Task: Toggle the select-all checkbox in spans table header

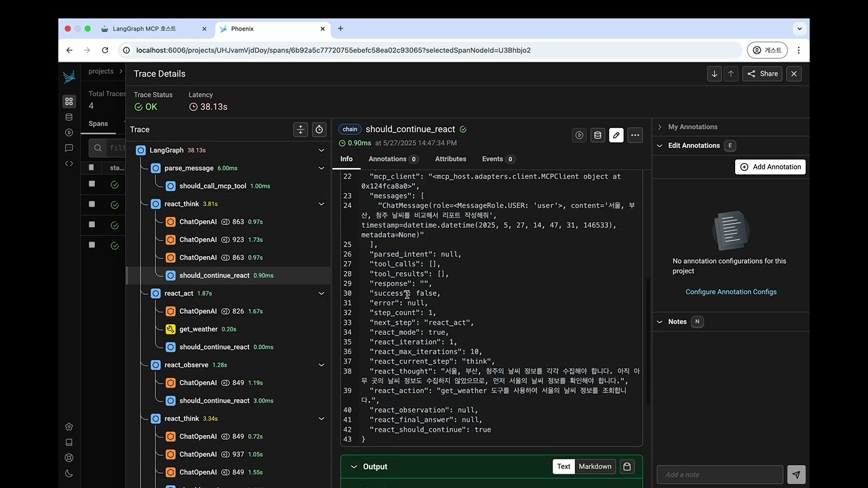Action: tap(92, 167)
